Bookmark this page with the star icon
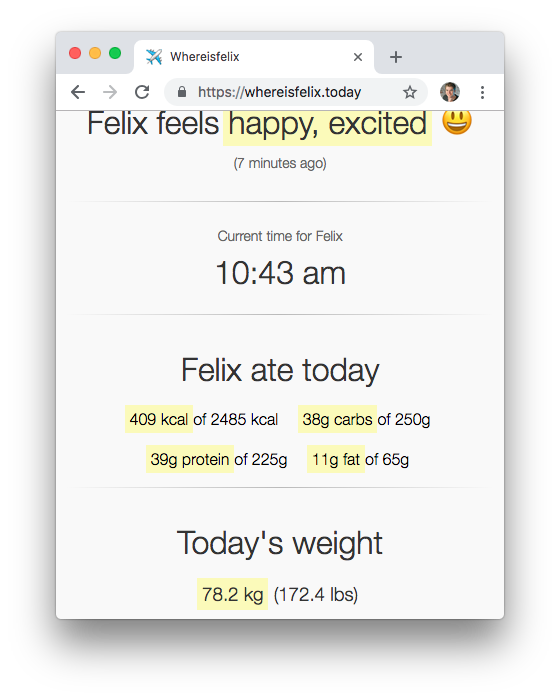 click(410, 92)
